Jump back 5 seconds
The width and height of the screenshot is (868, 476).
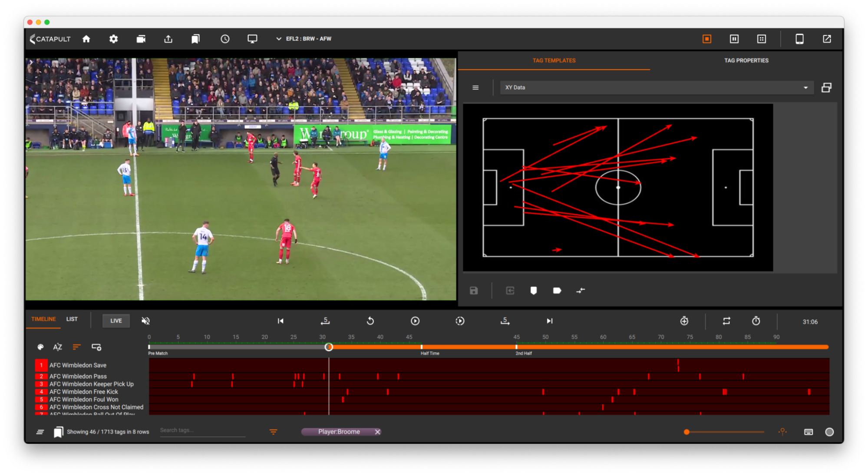pyautogui.click(x=325, y=321)
